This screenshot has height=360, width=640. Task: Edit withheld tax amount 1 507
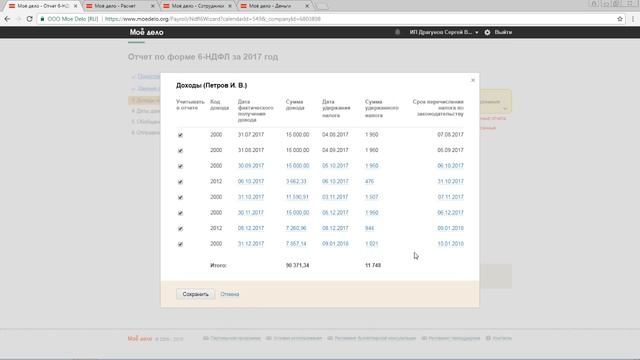tap(371, 197)
